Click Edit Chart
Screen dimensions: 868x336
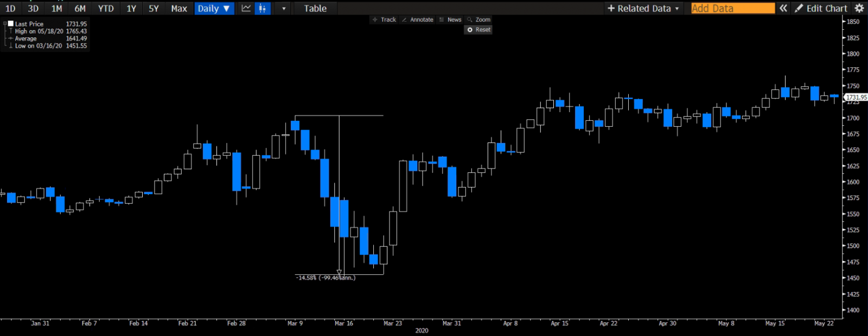pos(821,8)
